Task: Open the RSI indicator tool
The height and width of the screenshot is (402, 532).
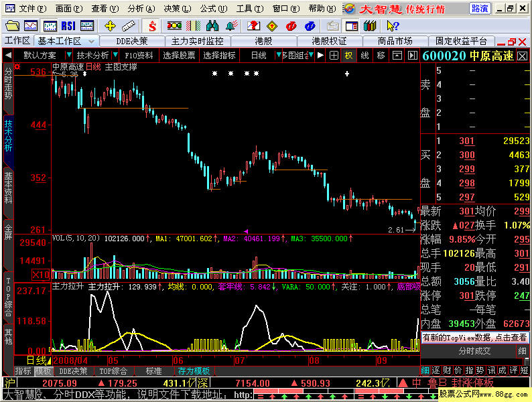Action: (x=68, y=25)
